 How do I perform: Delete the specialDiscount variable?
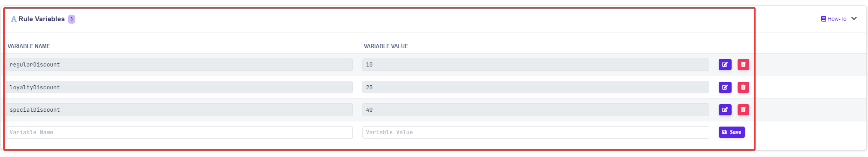(x=743, y=110)
